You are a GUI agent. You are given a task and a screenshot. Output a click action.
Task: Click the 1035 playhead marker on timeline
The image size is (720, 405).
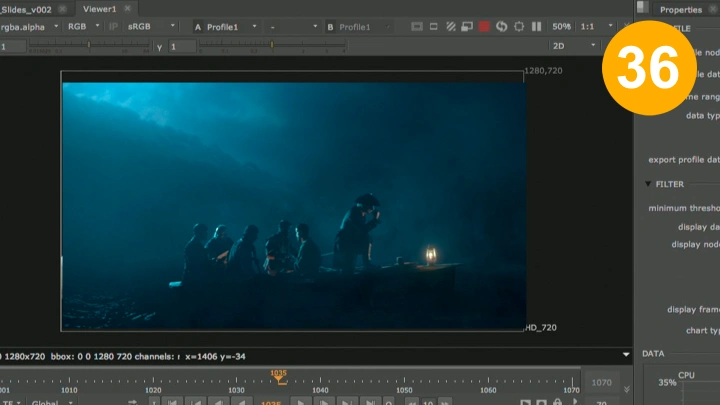pyautogui.click(x=279, y=376)
